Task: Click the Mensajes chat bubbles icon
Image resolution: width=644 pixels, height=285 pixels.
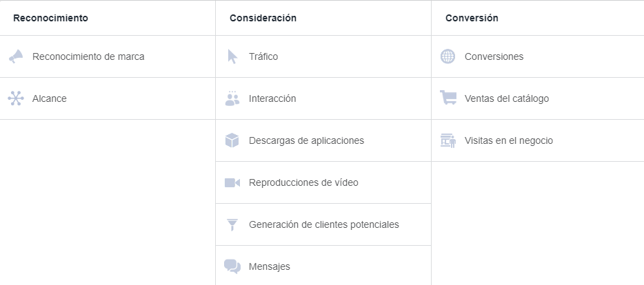Action: 232,266
